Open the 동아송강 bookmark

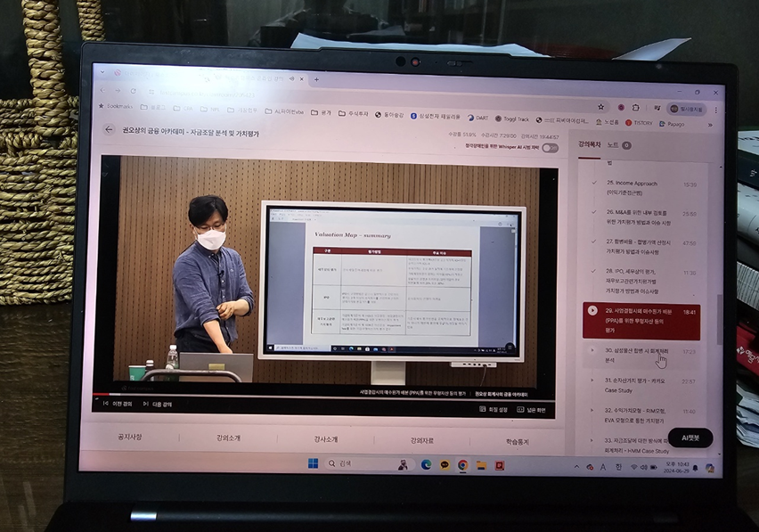coord(389,115)
